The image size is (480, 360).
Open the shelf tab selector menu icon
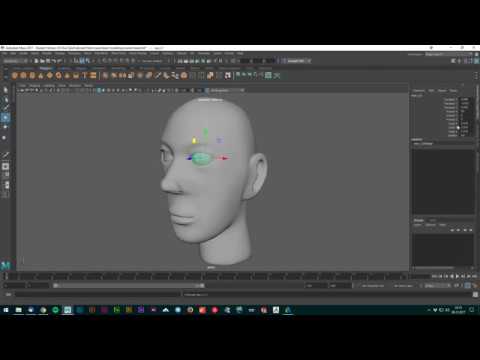tap(5, 68)
